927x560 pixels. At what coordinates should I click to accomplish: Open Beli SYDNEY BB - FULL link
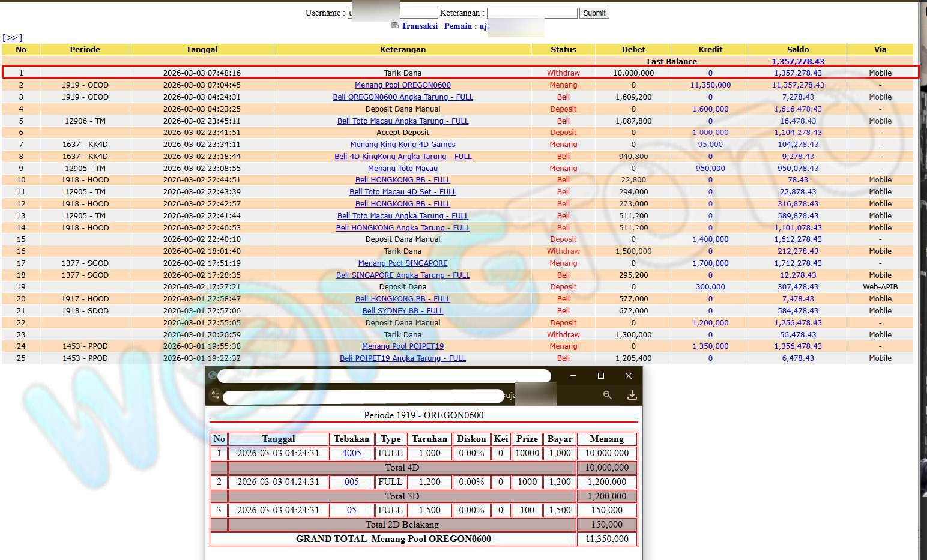point(402,311)
